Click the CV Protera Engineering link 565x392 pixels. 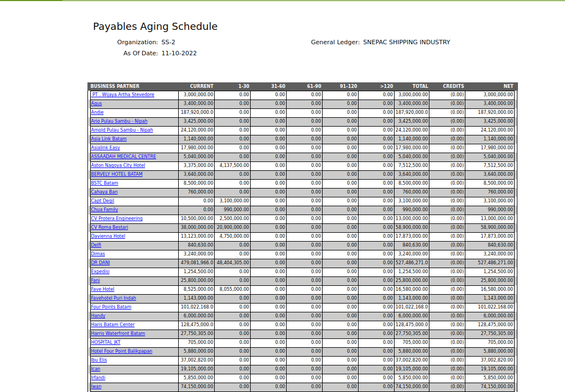coord(117,218)
